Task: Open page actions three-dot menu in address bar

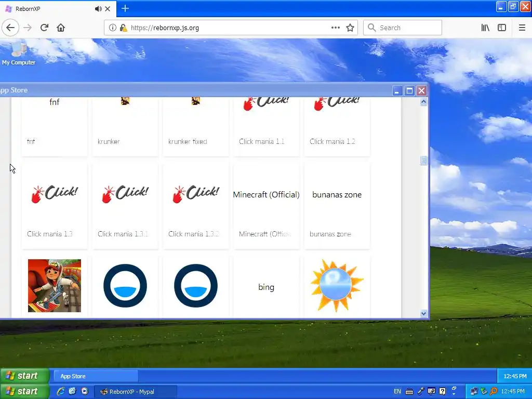Action: pos(335,28)
